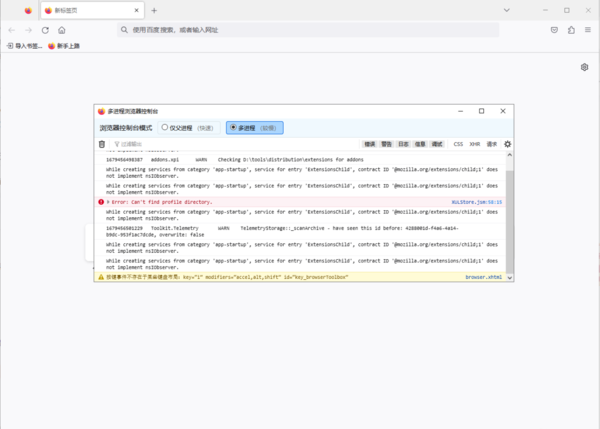Open browser console settings gear

(507, 144)
